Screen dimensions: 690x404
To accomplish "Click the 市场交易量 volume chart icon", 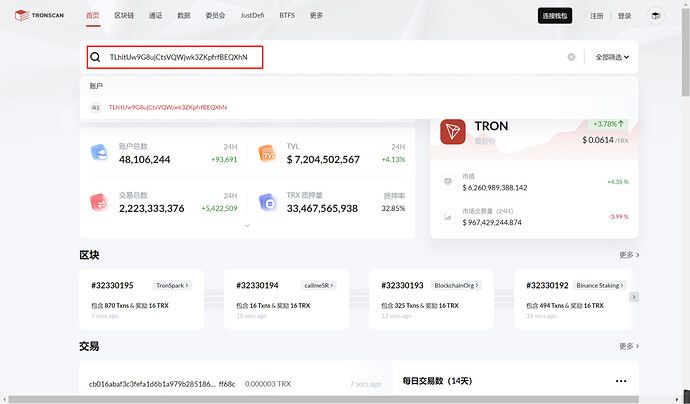I will click(x=448, y=217).
